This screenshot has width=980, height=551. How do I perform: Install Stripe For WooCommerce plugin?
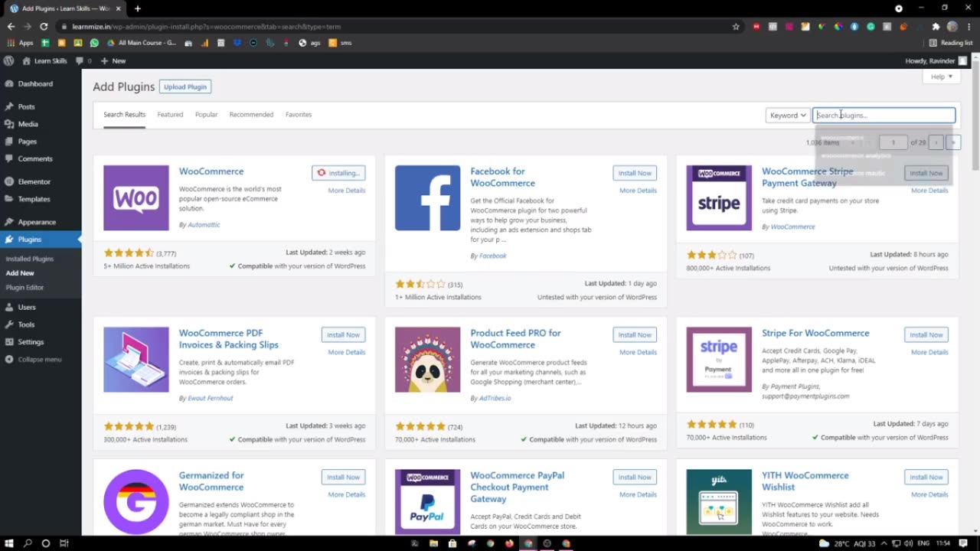tap(926, 334)
